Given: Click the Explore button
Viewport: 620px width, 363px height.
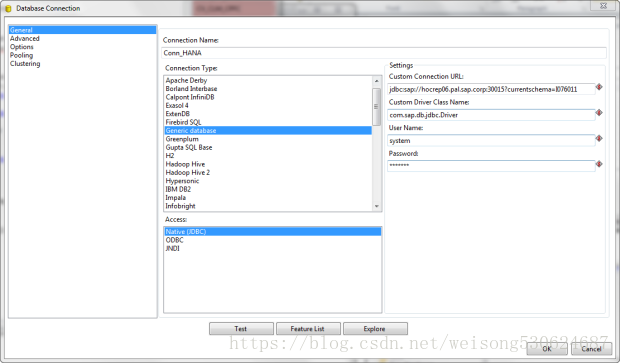Looking at the screenshot, I should pyautogui.click(x=375, y=329).
